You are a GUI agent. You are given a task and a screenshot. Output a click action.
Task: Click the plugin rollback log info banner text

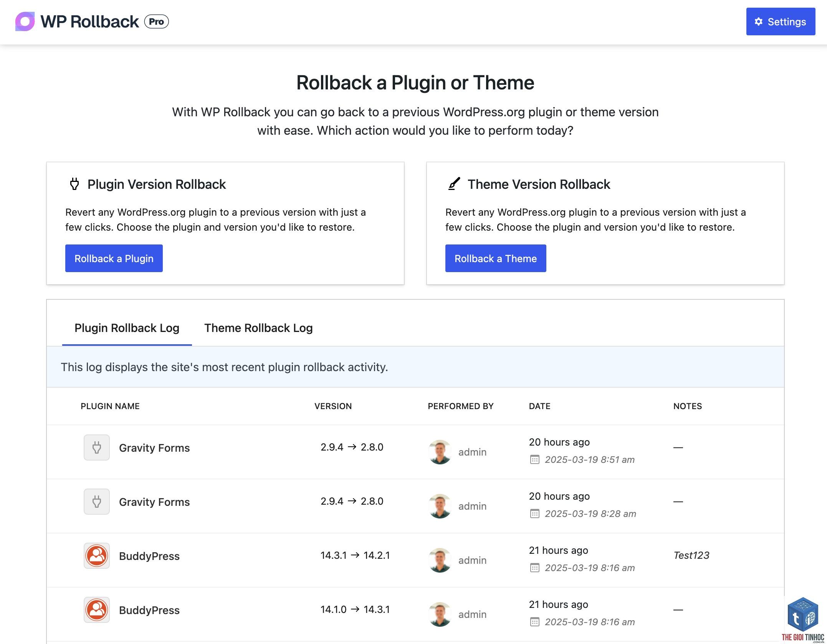[224, 367]
